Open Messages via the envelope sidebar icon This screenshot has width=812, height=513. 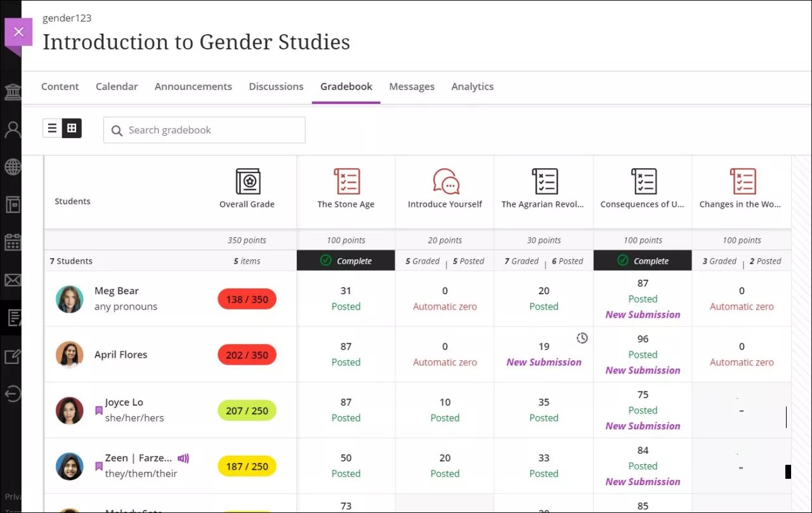[14, 280]
